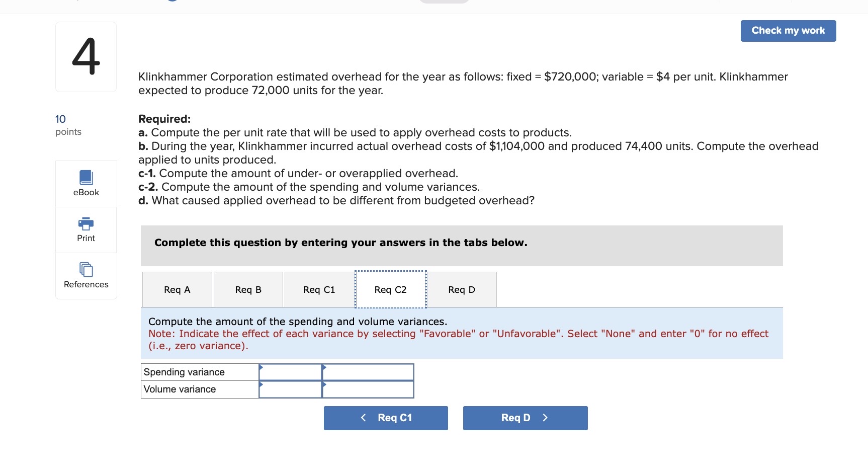The height and width of the screenshot is (472, 868).
Task: Switch to the Req A tab
Action: [x=177, y=289]
